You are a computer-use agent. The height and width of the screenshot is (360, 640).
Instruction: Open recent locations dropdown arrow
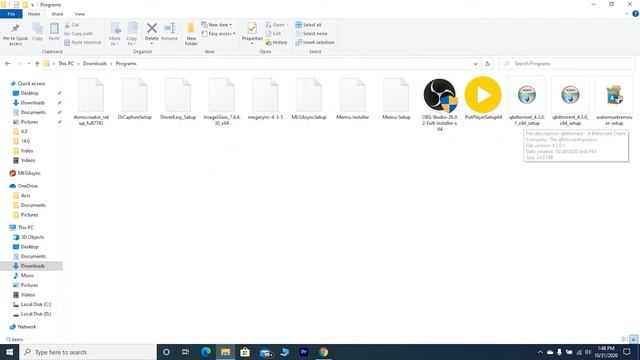pyautogui.click(x=29, y=64)
